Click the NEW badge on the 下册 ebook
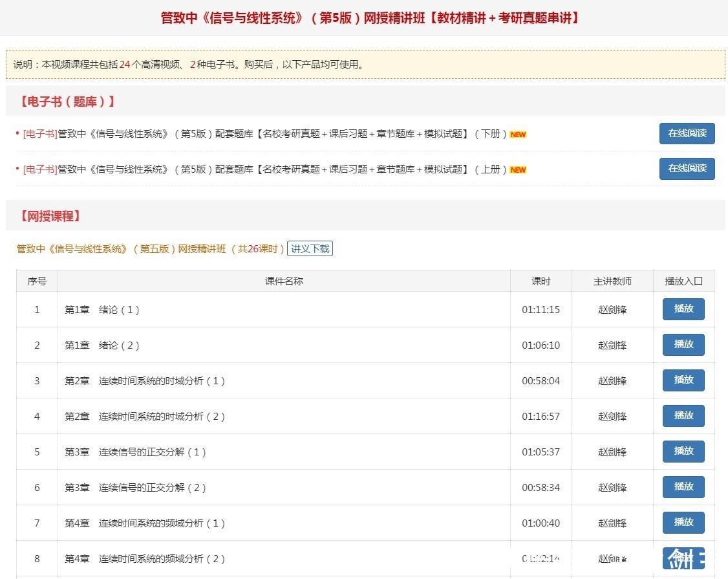The height and width of the screenshot is (579, 728). tap(517, 134)
